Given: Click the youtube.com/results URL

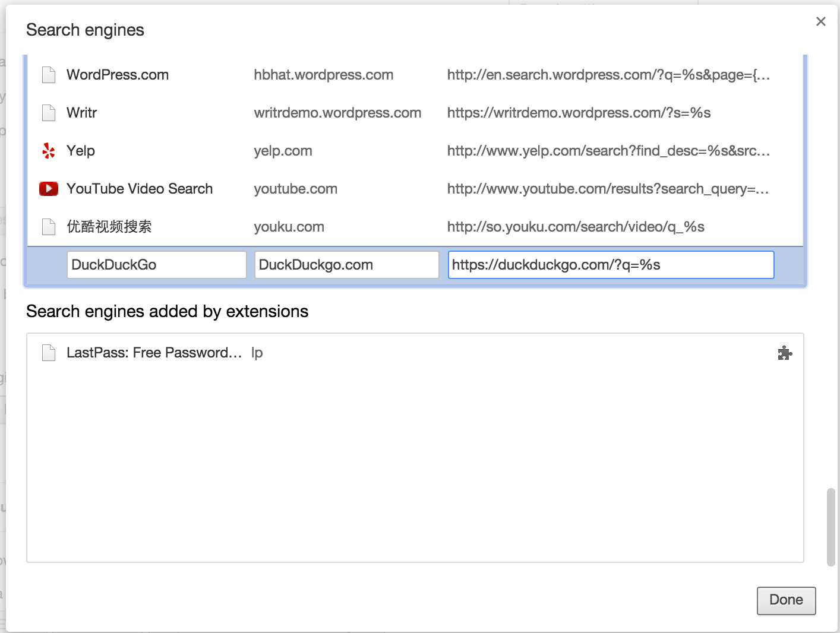Looking at the screenshot, I should [x=608, y=189].
